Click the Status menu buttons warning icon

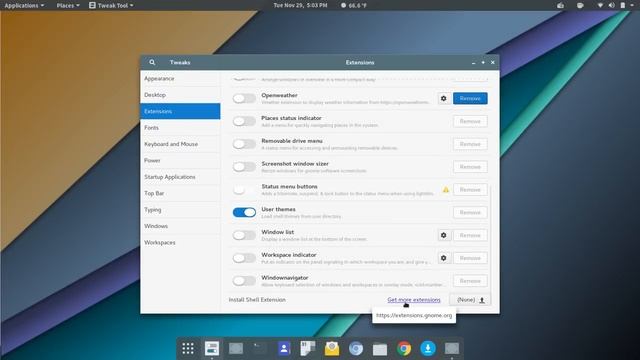click(446, 190)
